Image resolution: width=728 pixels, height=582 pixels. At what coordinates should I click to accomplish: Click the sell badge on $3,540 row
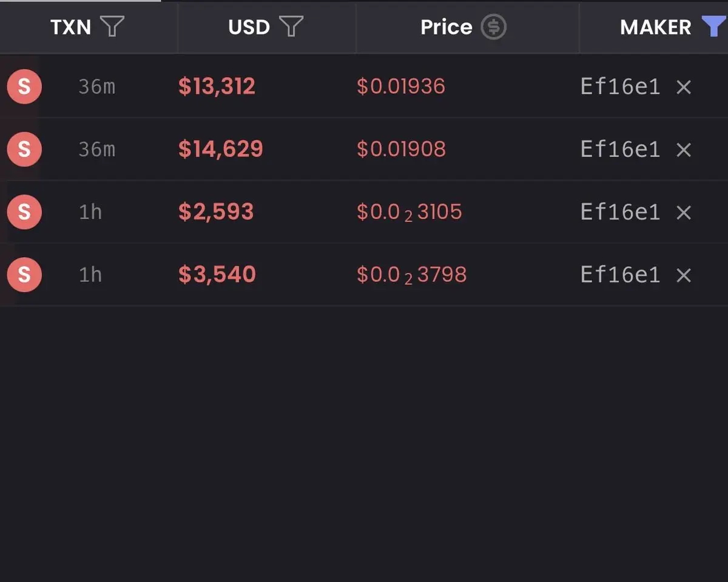coord(24,275)
